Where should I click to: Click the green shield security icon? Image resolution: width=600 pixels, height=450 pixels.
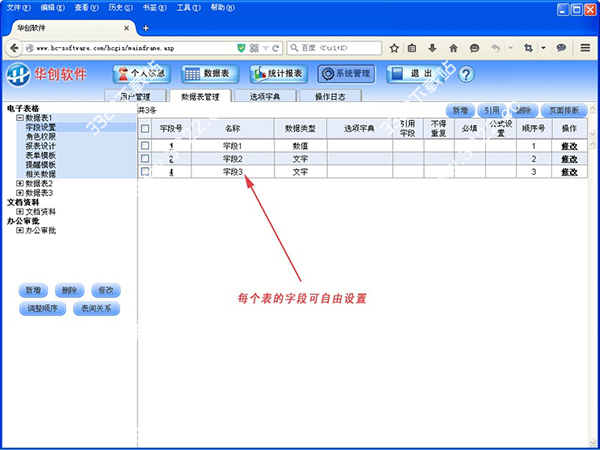point(241,48)
